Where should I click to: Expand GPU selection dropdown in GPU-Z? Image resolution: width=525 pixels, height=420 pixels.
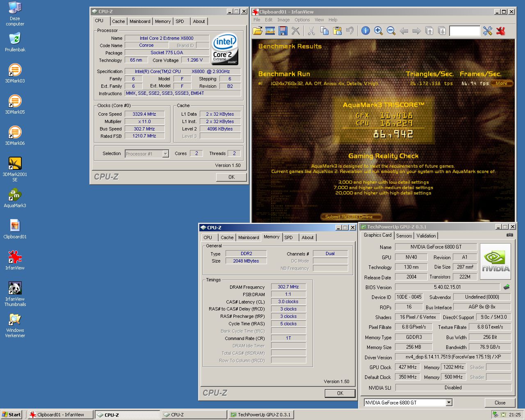click(x=449, y=402)
